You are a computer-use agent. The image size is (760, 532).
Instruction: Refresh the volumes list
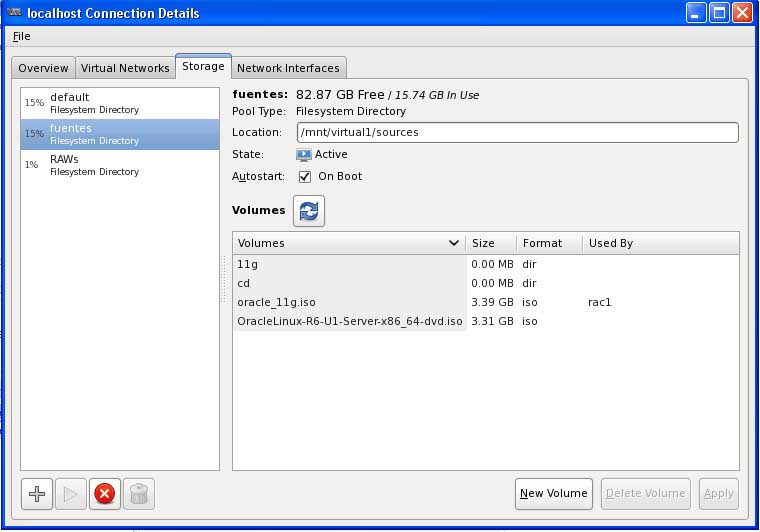[309, 211]
